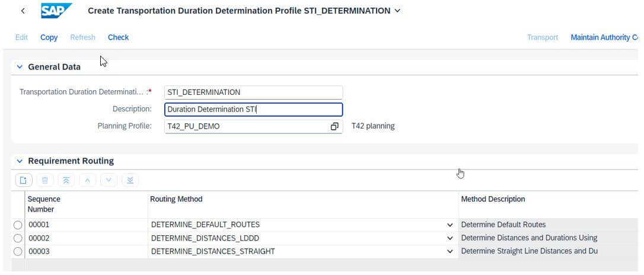Collapse the Requirement Routing section
This screenshot has height=275, width=644.
[x=20, y=161]
